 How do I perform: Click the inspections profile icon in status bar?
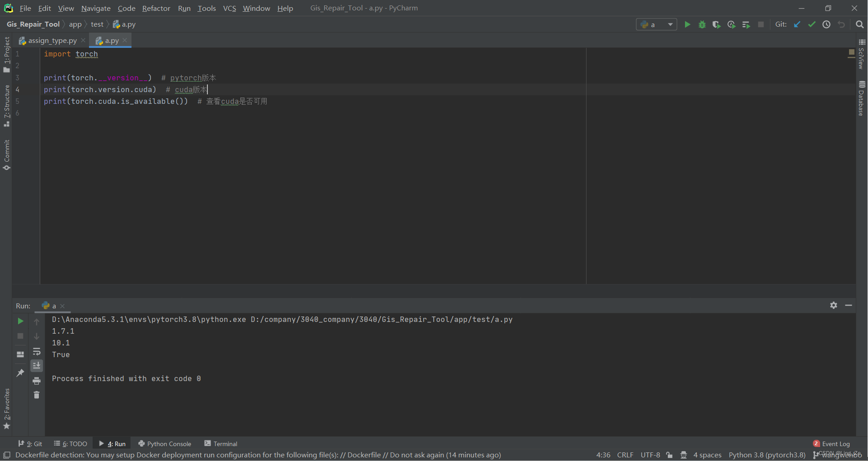coord(684,455)
